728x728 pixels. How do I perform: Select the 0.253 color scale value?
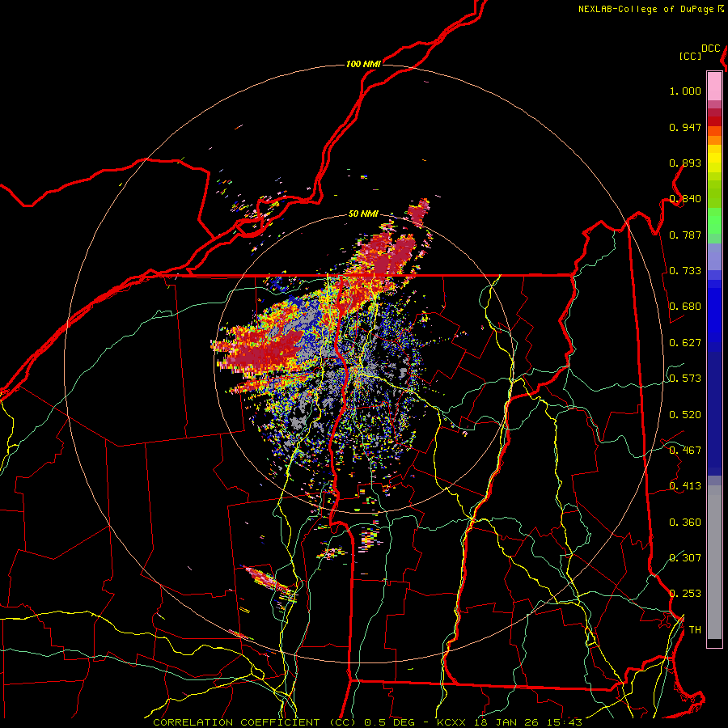(x=685, y=594)
